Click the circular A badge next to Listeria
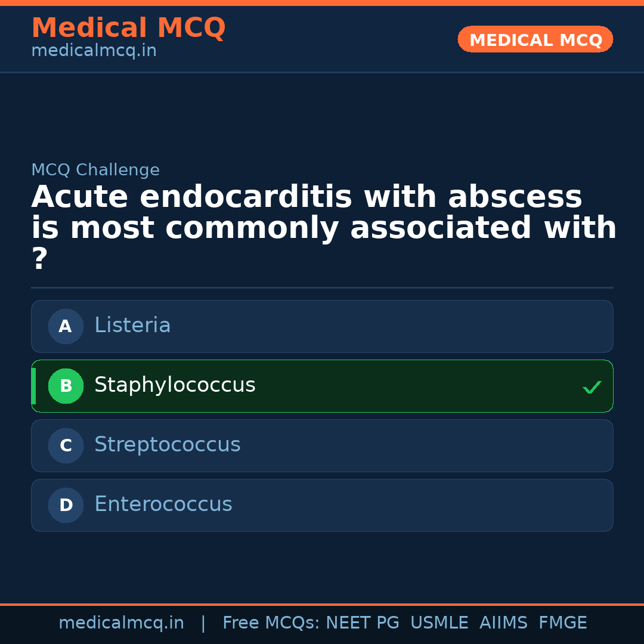Viewport: 644px width, 644px height. [x=66, y=326]
